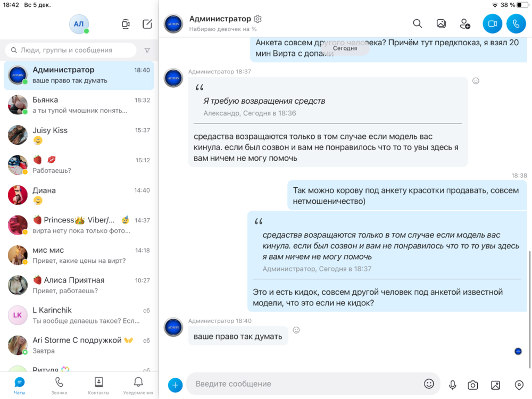Screen dimensions: 532x399
Task: Expand attachments with the plus button
Action: (175, 385)
